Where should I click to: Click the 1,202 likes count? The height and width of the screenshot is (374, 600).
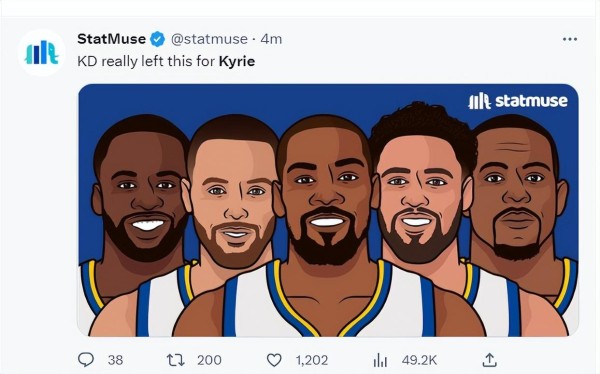pyautogui.click(x=312, y=360)
